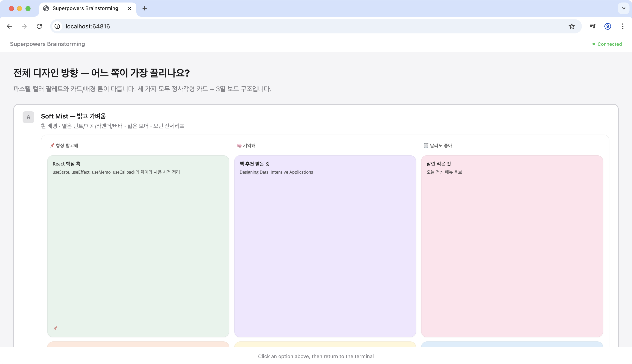Click the 흰 배경 palette description line

click(x=113, y=126)
